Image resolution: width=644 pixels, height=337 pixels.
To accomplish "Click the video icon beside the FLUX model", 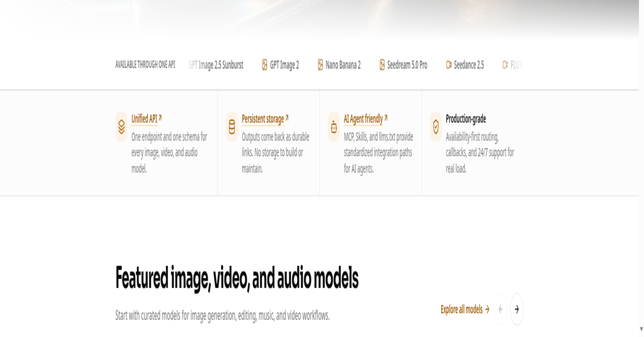I will tap(505, 65).
